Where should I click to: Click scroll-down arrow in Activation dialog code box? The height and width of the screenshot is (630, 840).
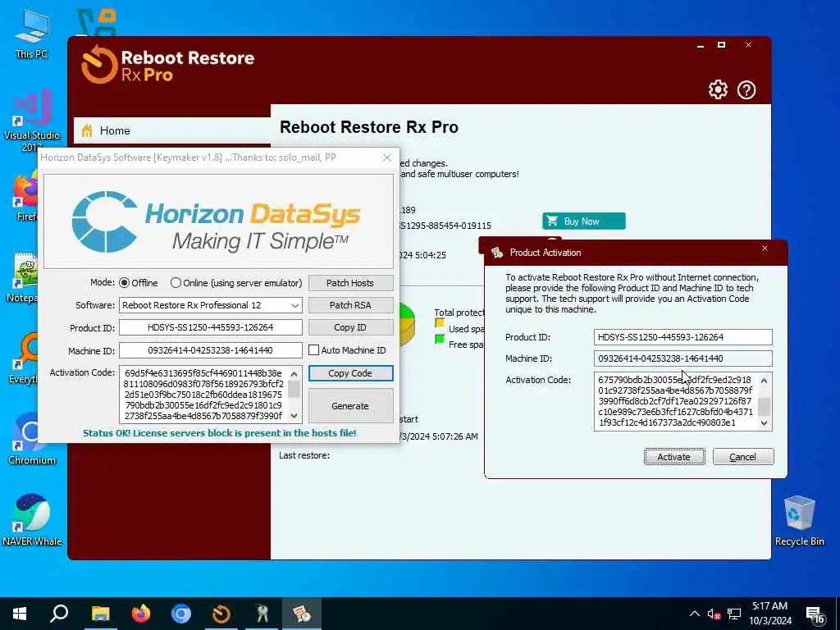coord(765,423)
